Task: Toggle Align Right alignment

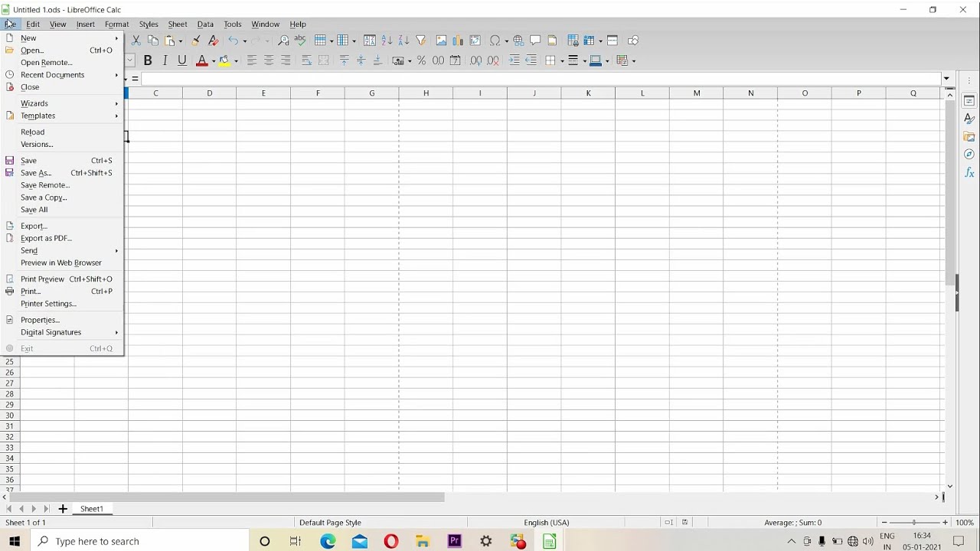Action: click(x=286, y=60)
